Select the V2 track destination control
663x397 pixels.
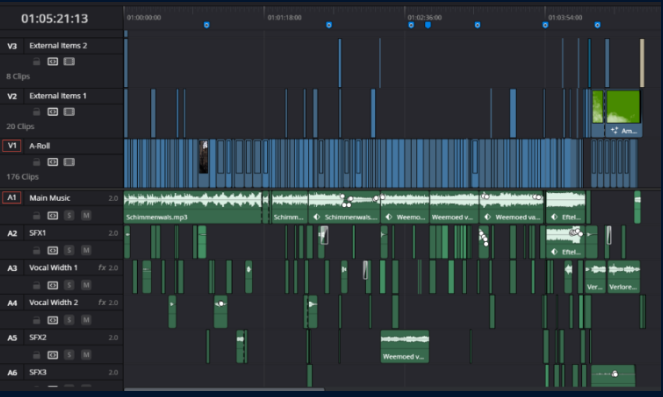click(12, 96)
